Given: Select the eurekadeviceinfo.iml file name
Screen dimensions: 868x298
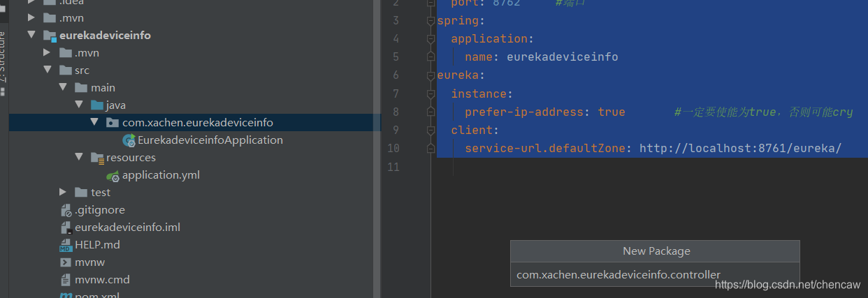Looking at the screenshot, I should [127, 227].
